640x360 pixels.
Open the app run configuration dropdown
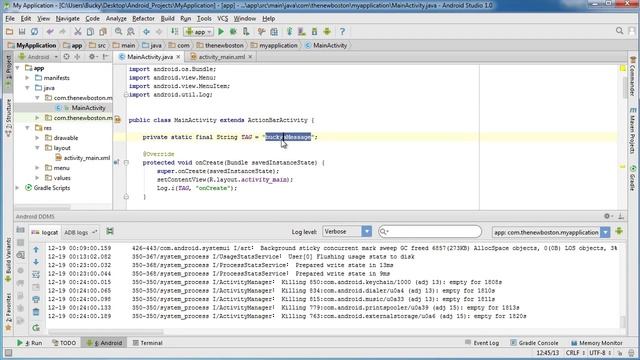tap(198, 31)
